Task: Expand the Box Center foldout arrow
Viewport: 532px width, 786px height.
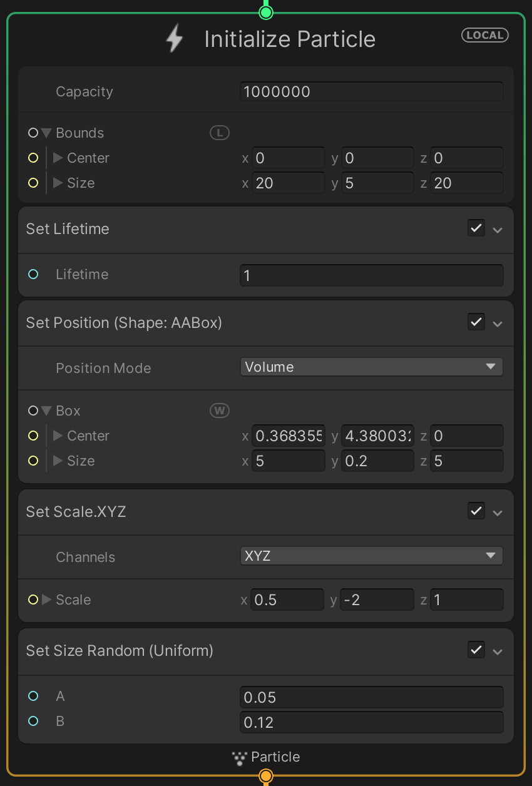Action: [58, 436]
